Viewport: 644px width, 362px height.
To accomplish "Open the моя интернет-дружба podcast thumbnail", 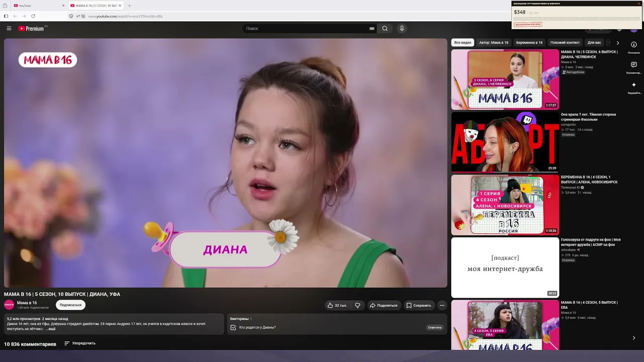I will click(x=505, y=267).
